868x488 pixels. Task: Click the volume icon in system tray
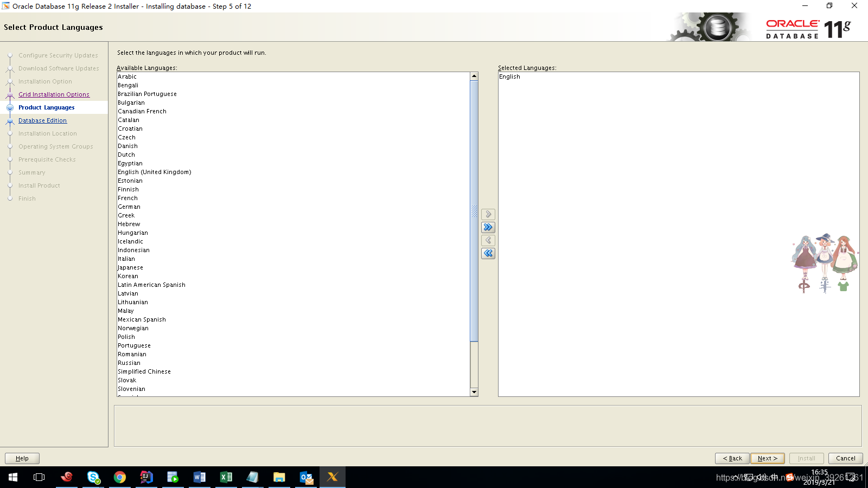(x=761, y=477)
